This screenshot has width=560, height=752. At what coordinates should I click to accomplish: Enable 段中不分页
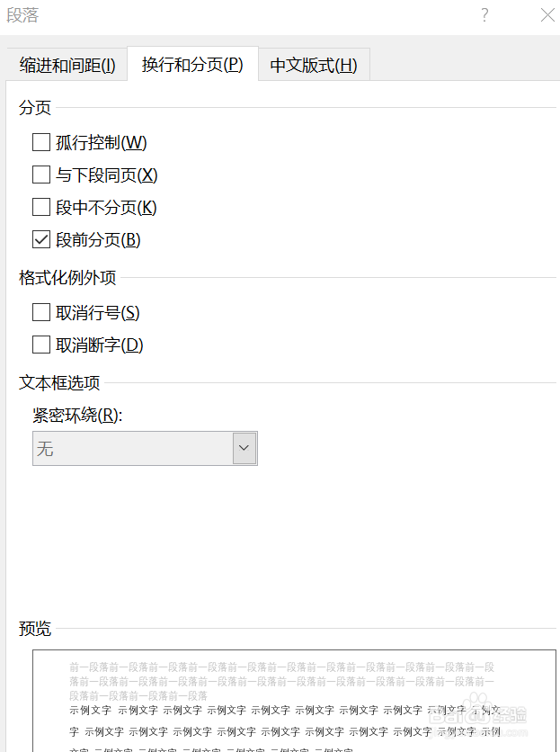[40, 206]
